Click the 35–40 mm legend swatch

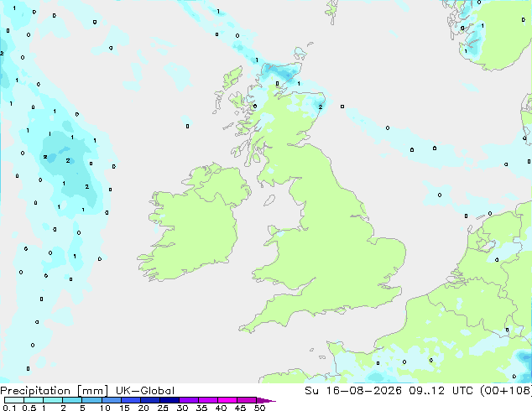(x=207, y=400)
